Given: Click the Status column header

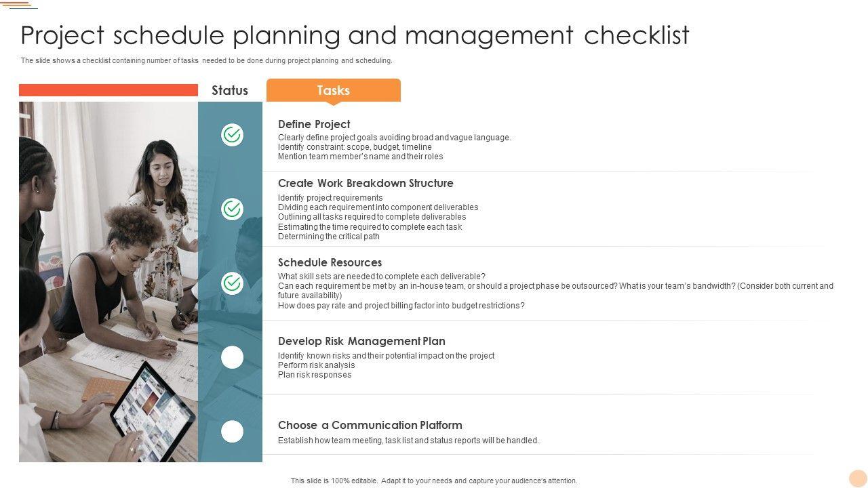Looking at the screenshot, I should pyautogui.click(x=230, y=90).
